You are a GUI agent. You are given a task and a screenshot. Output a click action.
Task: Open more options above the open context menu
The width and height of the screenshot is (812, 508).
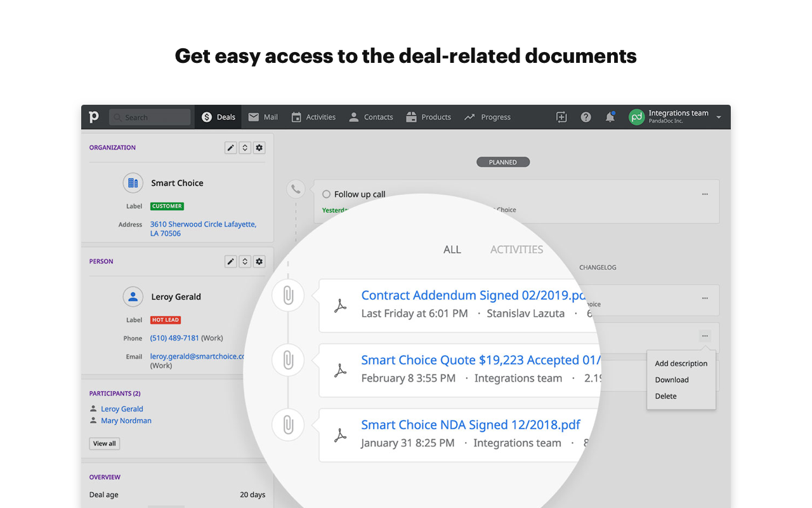click(x=705, y=298)
